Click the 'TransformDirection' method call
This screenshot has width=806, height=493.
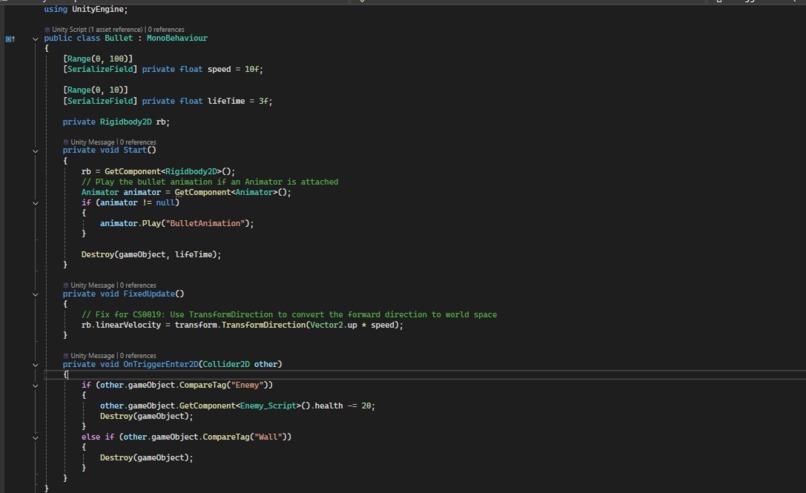click(263, 325)
